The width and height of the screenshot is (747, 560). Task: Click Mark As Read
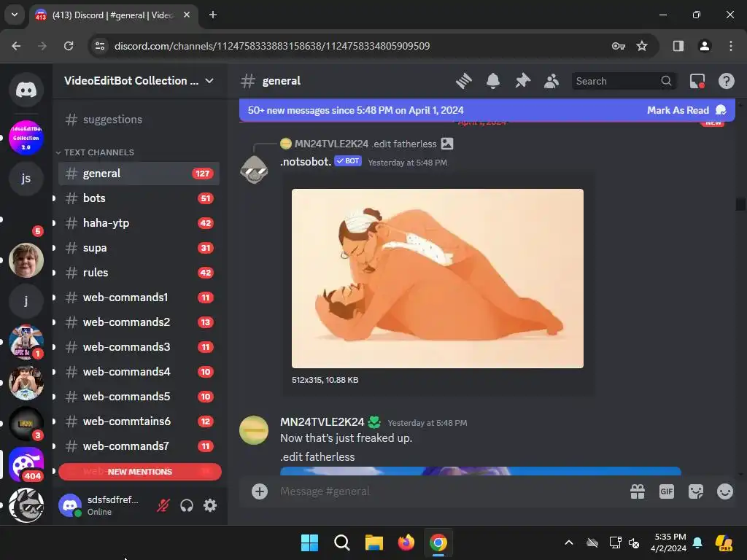(686, 110)
